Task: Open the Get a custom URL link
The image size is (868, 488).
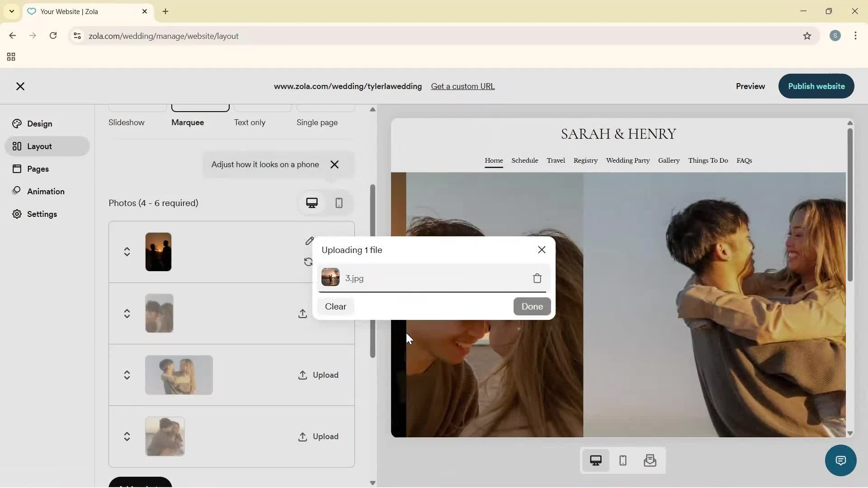Action: click(x=463, y=86)
